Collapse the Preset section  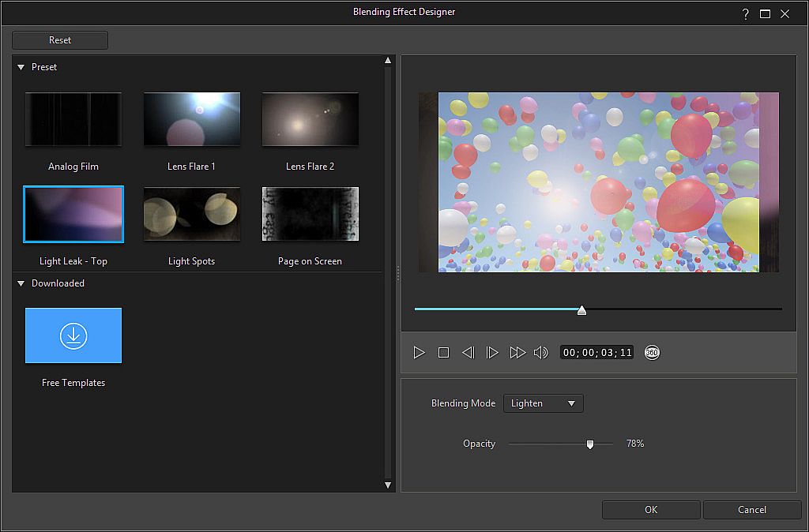point(21,68)
